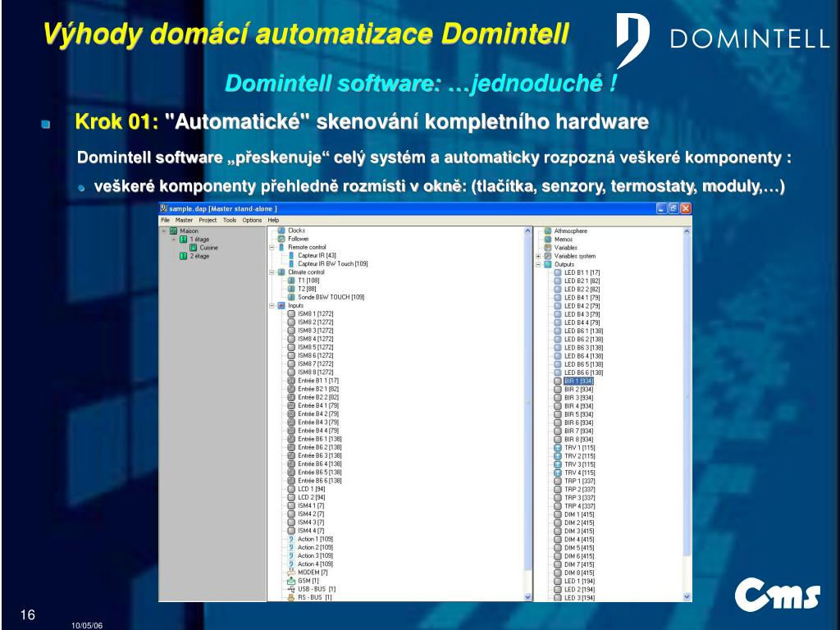
Task: Click the ISM8 1 [1272] input icon
Action: point(291,314)
